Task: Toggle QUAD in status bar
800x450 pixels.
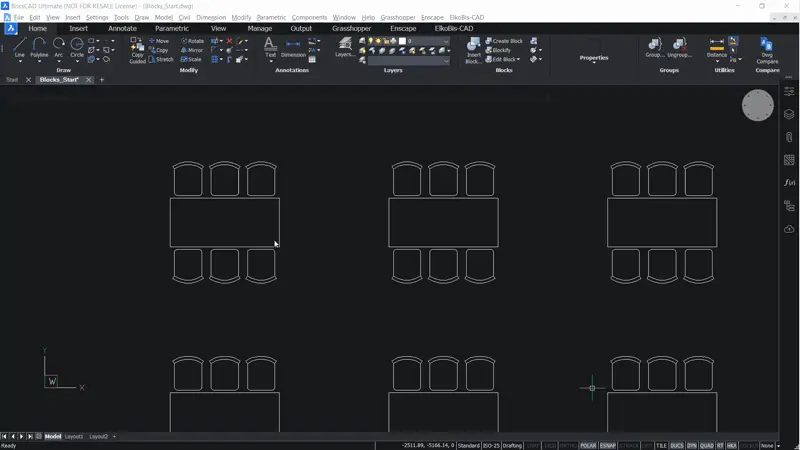Action: (707, 445)
